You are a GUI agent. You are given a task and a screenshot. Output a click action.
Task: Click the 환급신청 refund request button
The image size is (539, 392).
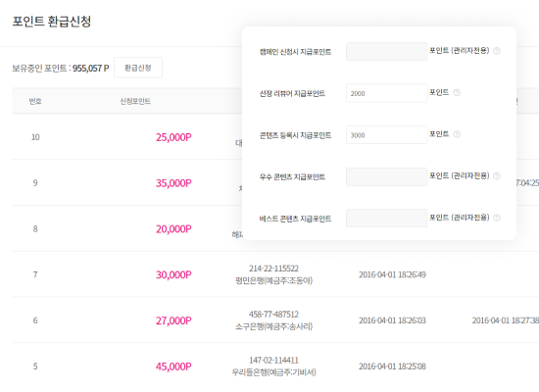[138, 68]
